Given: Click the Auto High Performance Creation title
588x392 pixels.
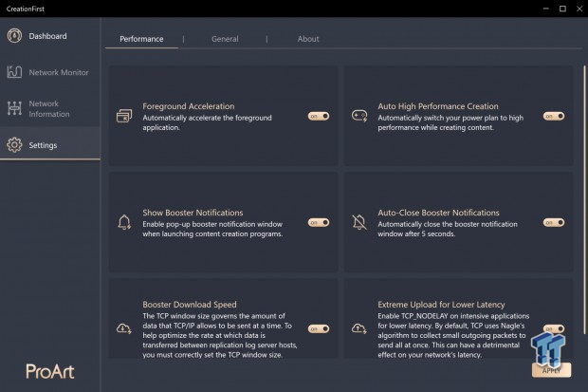Looking at the screenshot, I should pyautogui.click(x=438, y=106).
